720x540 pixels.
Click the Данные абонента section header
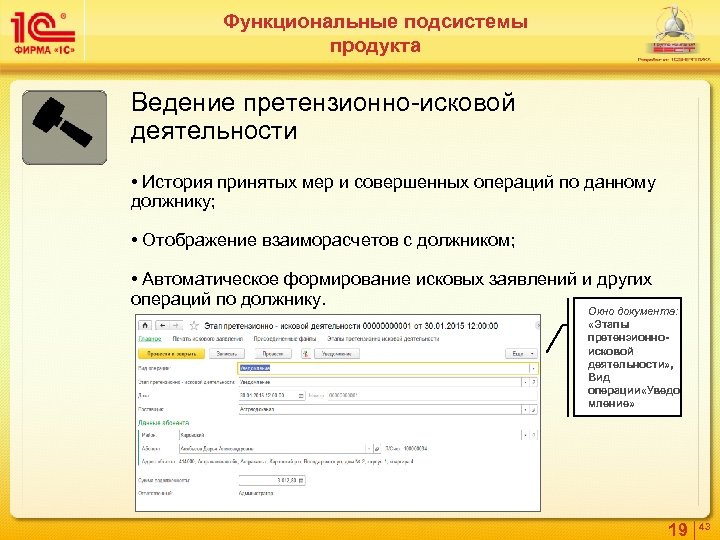point(163,422)
